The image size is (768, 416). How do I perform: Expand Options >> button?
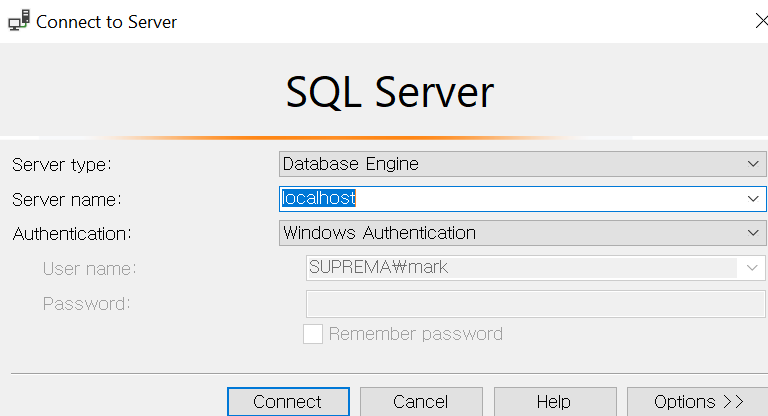click(x=697, y=402)
